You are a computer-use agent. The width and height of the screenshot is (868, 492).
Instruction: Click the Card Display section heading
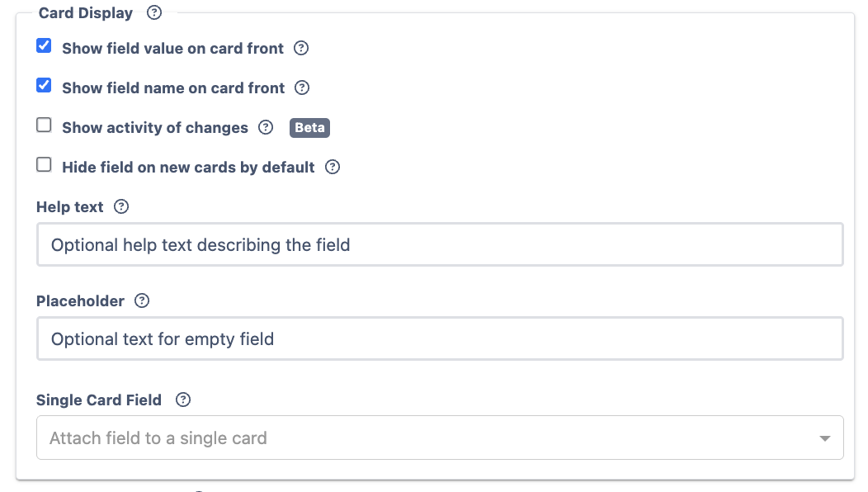click(x=86, y=13)
